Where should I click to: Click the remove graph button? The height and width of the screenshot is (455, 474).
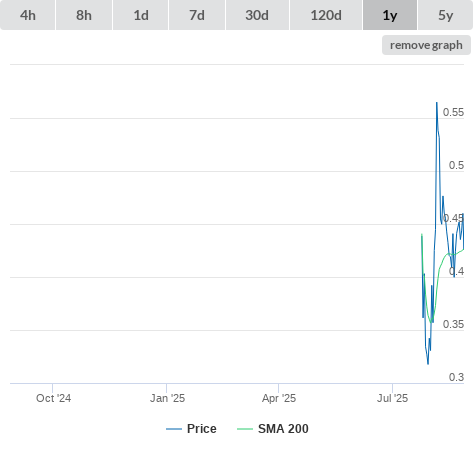(x=426, y=45)
